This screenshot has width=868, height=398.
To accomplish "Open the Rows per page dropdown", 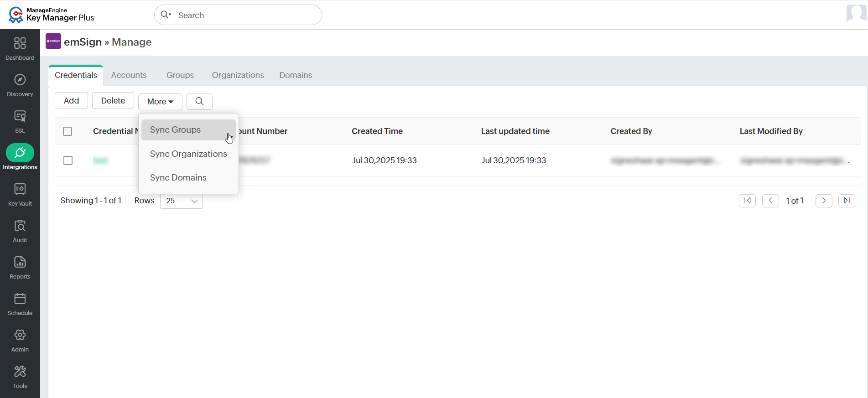I will (182, 201).
